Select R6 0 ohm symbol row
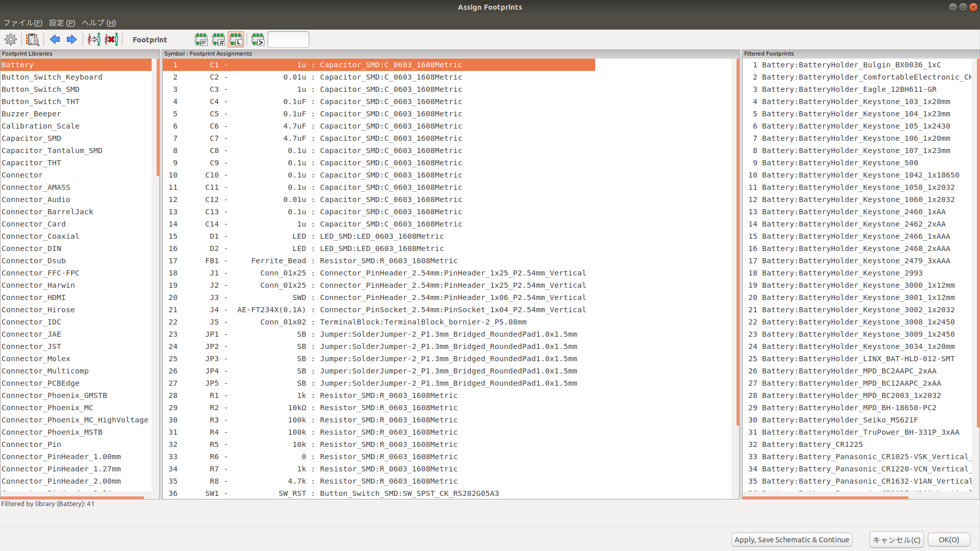The height and width of the screenshot is (551, 980). click(379, 457)
